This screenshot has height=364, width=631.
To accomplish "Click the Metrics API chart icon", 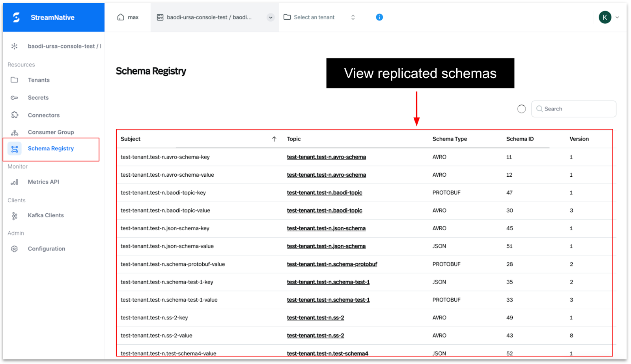I will point(15,182).
